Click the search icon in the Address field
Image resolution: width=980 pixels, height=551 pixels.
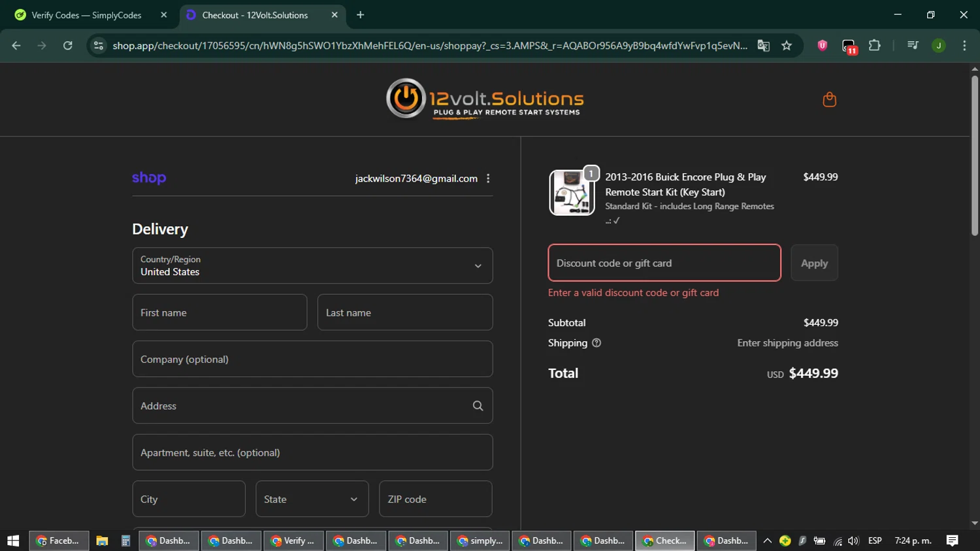point(478,406)
